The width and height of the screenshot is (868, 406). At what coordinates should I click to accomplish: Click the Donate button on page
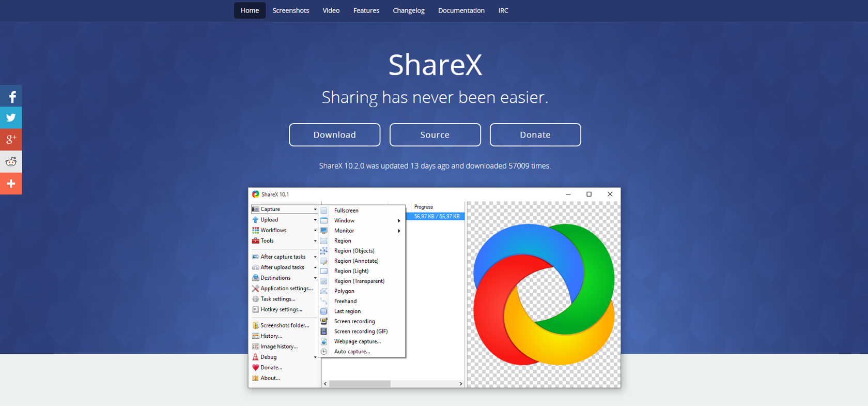point(535,134)
